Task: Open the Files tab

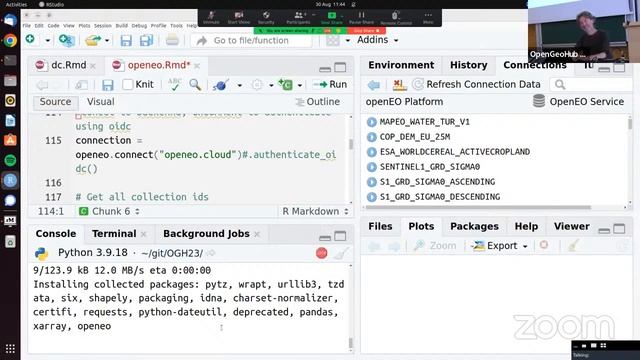Action: (380, 227)
